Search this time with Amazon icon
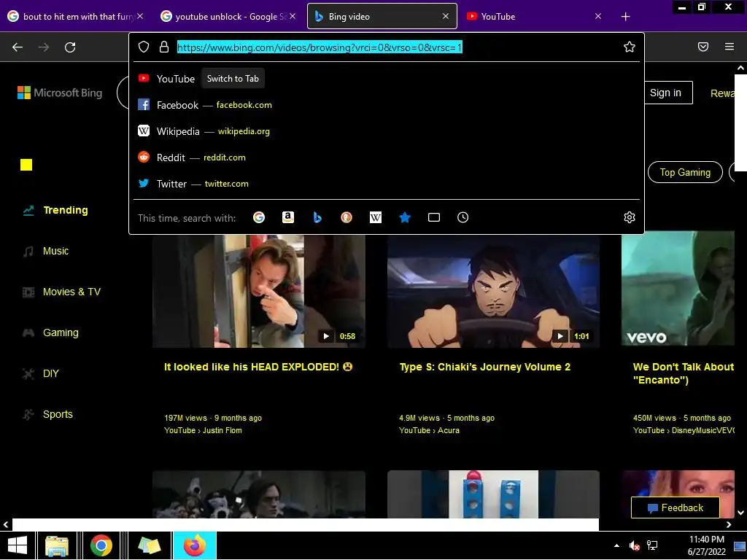The image size is (747, 560). [287, 217]
